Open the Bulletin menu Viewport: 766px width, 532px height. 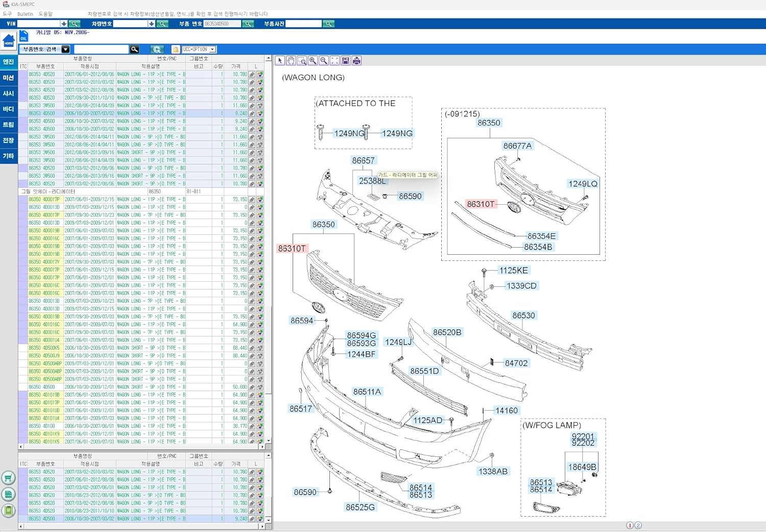(25, 14)
